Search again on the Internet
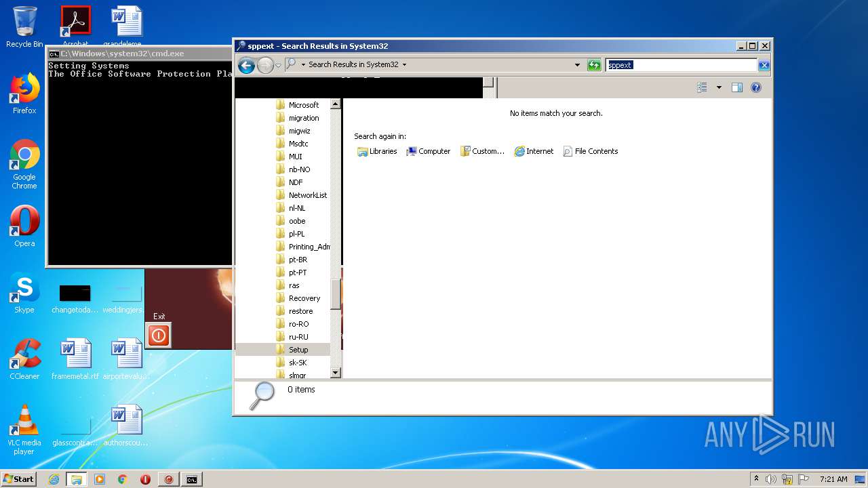The width and height of the screenshot is (868, 488). pyautogui.click(x=534, y=151)
